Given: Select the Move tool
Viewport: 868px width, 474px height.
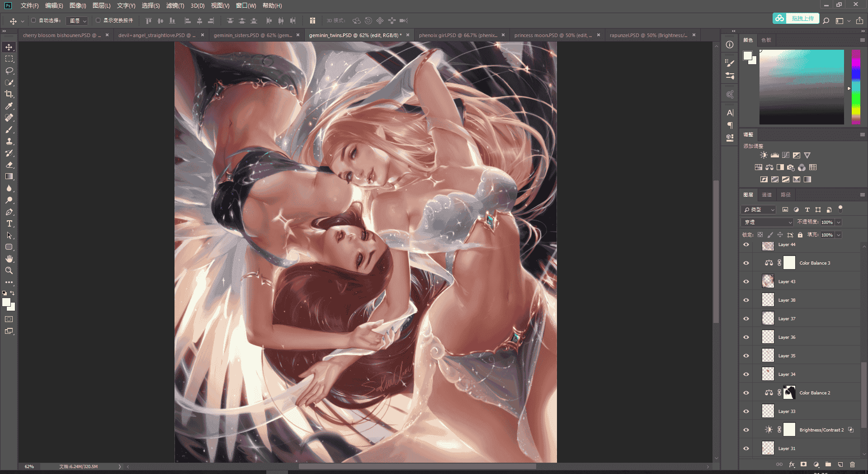Looking at the screenshot, I should tap(9, 47).
